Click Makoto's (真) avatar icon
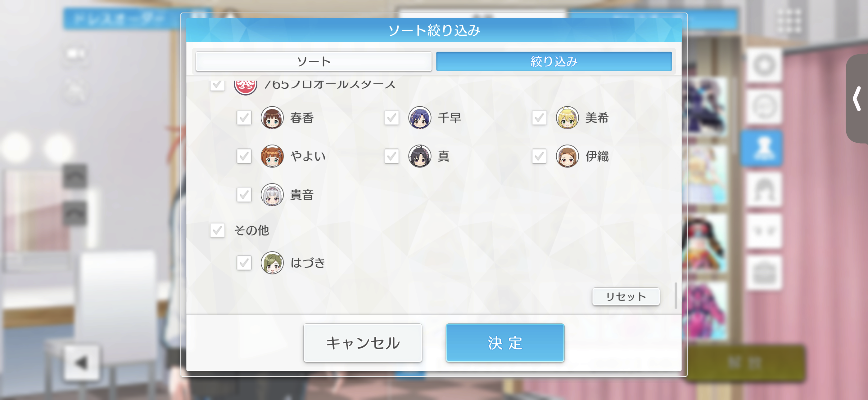Screen dimensions: 868x400 point(419,156)
